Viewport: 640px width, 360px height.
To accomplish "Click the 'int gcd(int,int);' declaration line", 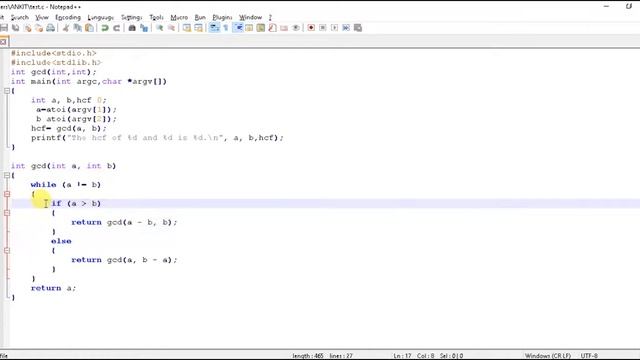I will [x=53, y=72].
